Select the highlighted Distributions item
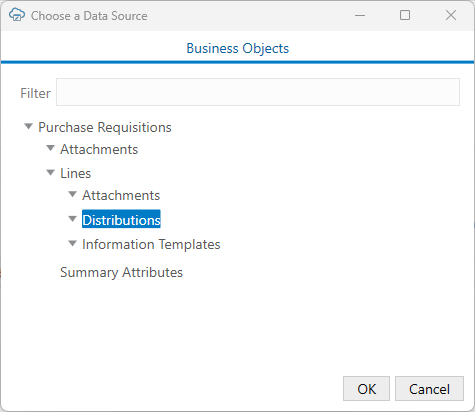475x412 pixels. point(121,219)
